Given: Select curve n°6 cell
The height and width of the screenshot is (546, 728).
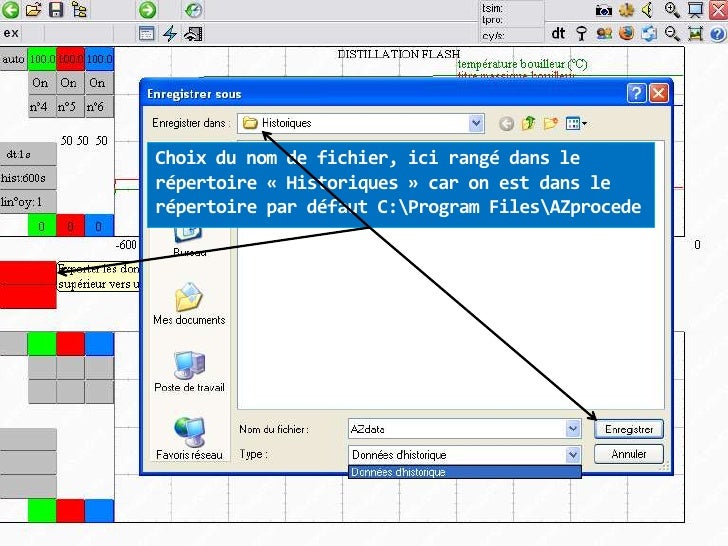Looking at the screenshot, I should 99,107.
